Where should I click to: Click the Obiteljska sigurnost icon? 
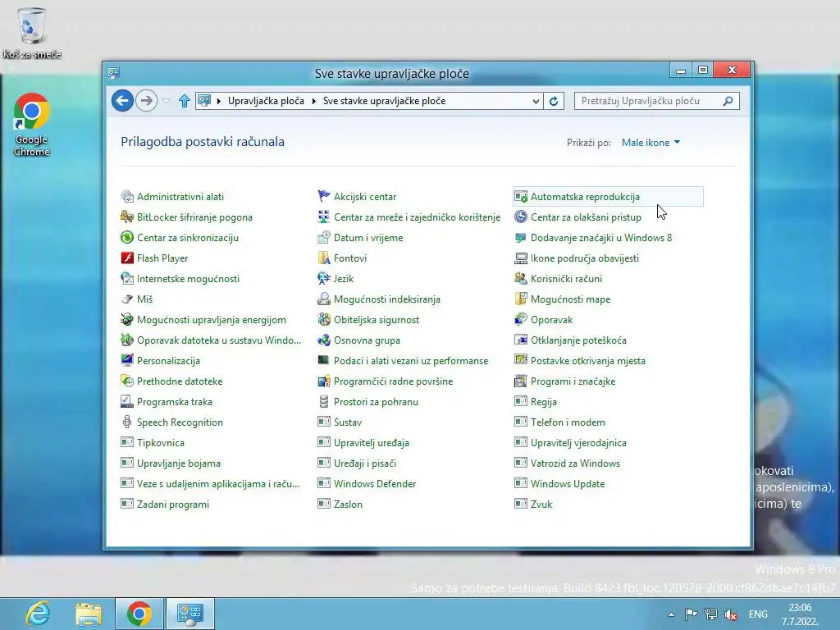coord(323,320)
